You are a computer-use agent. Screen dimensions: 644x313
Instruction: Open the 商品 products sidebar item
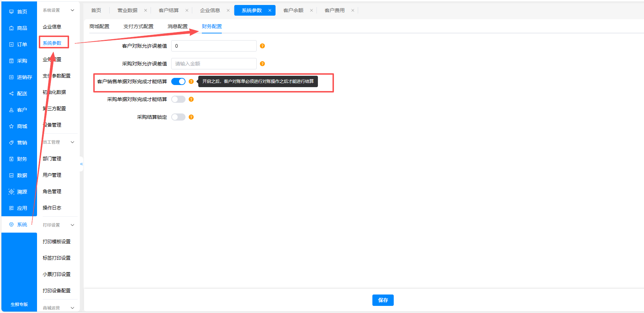19,28
